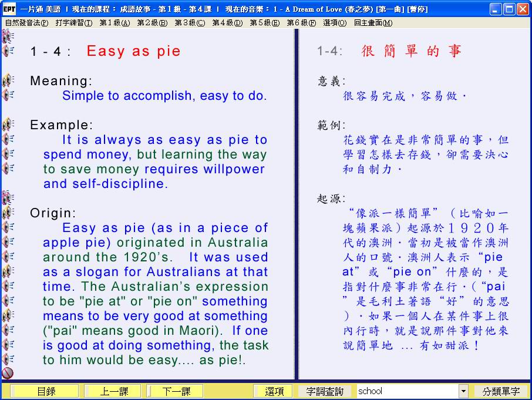The height and width of the screenshot is (400, 532).
Task: Select 回主畫面 in the menu bar
Action: tap(373, 23)
